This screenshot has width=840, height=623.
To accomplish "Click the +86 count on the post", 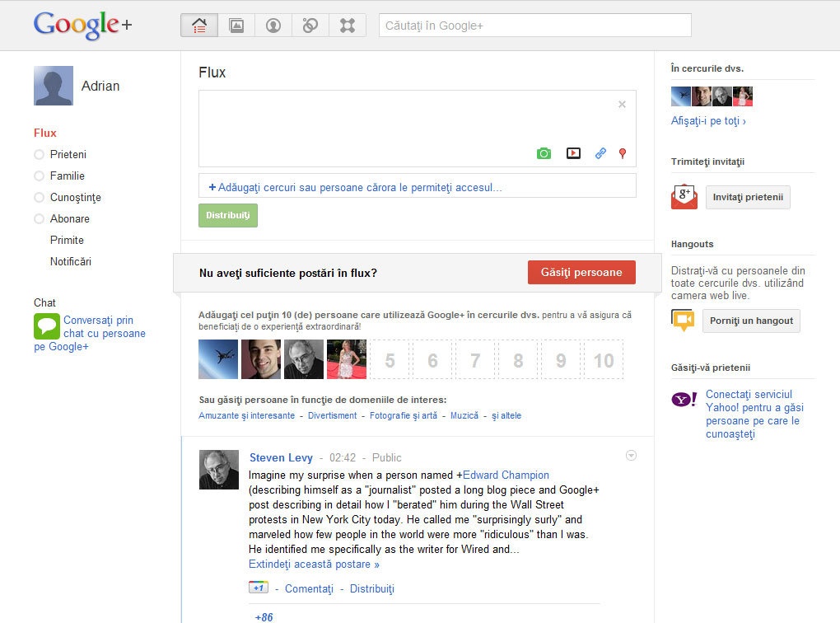I will tap(264, 617).
